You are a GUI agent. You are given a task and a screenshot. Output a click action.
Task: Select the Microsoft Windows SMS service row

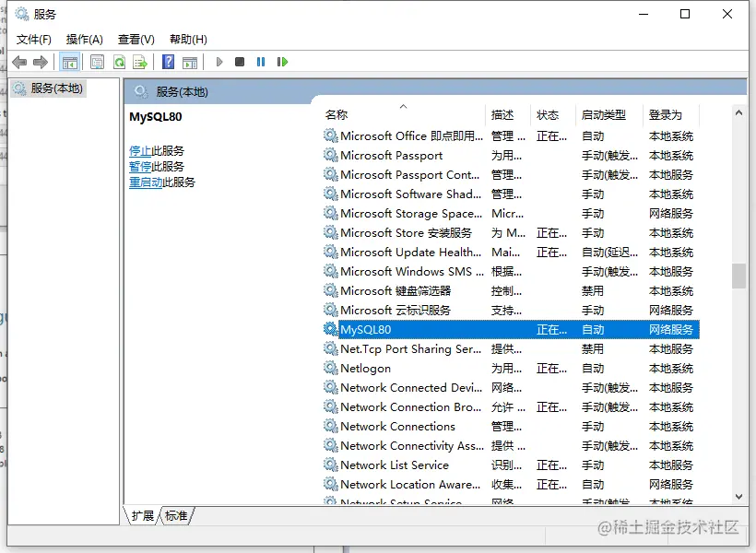511,272
